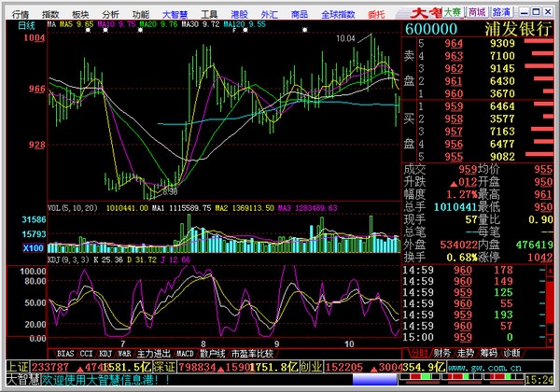Image resolution: width=560 pixels, height=392 pixels.
Task: Open the 诊断 tab
Action: click(x=511, y=353)
